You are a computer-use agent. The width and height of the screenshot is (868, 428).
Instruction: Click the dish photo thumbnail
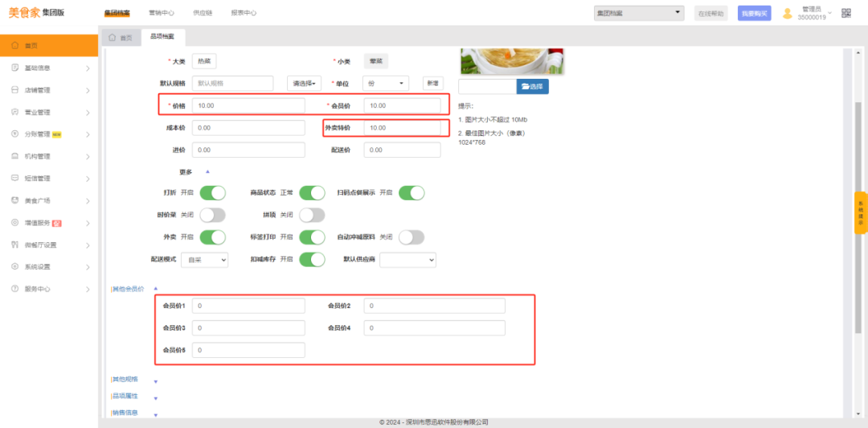[511, 61]
